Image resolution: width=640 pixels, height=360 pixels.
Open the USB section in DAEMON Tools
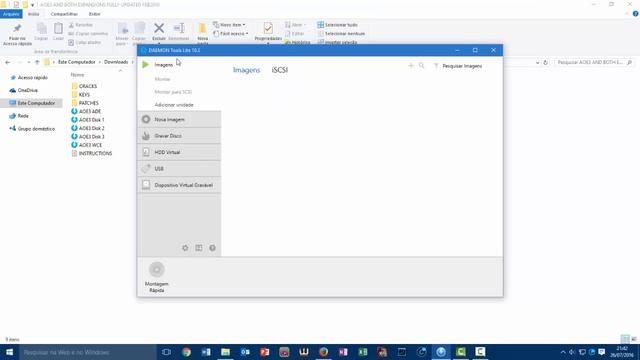coord(179,169)
